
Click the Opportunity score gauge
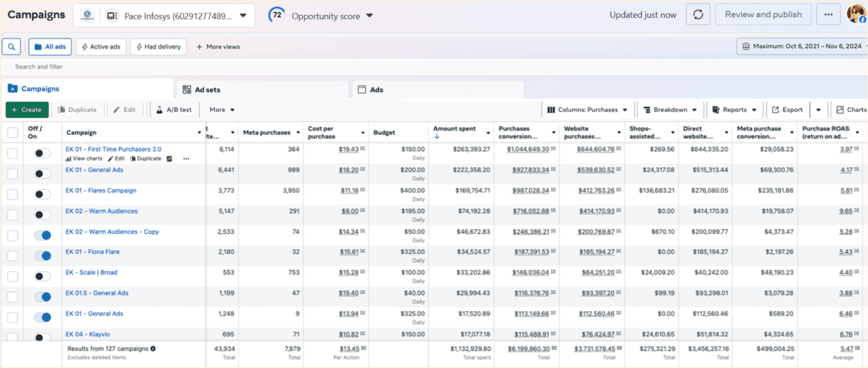click(x=276, y=15)
